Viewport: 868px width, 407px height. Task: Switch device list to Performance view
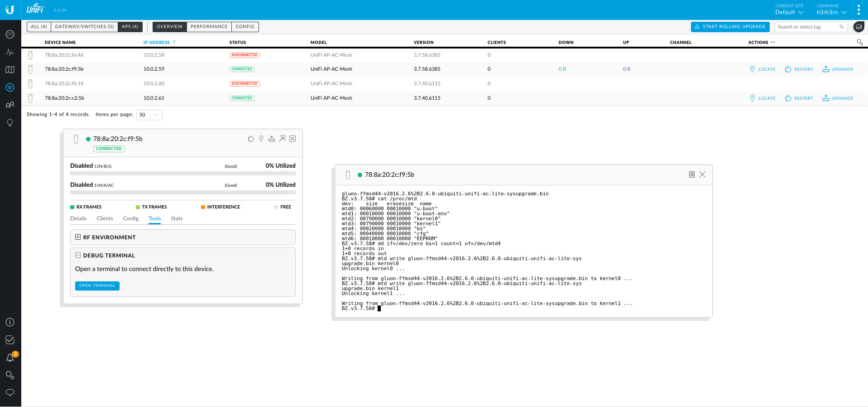[x=209, y=27]
